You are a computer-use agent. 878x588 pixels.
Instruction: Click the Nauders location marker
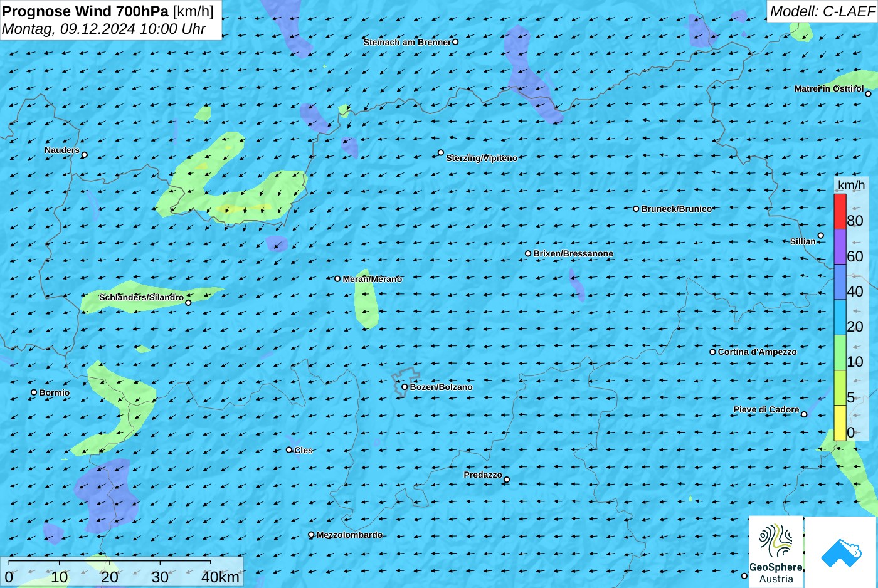[x=85, y=155]
